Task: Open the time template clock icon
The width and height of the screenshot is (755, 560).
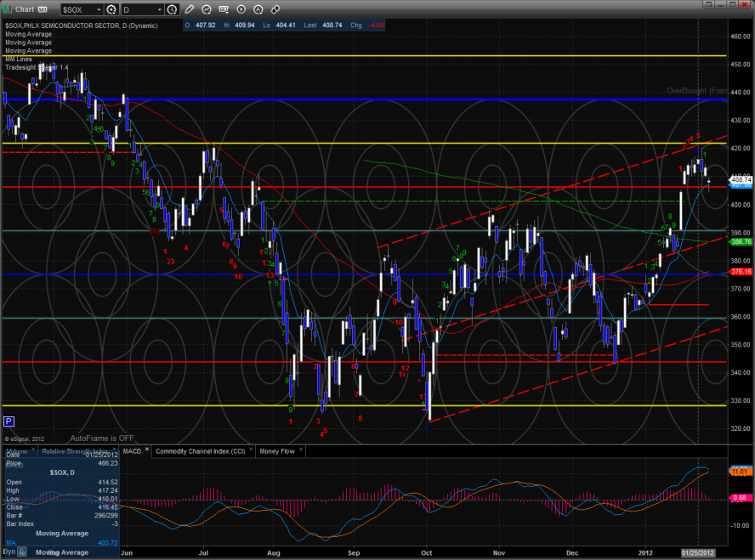Action: [x=172, y=9]
